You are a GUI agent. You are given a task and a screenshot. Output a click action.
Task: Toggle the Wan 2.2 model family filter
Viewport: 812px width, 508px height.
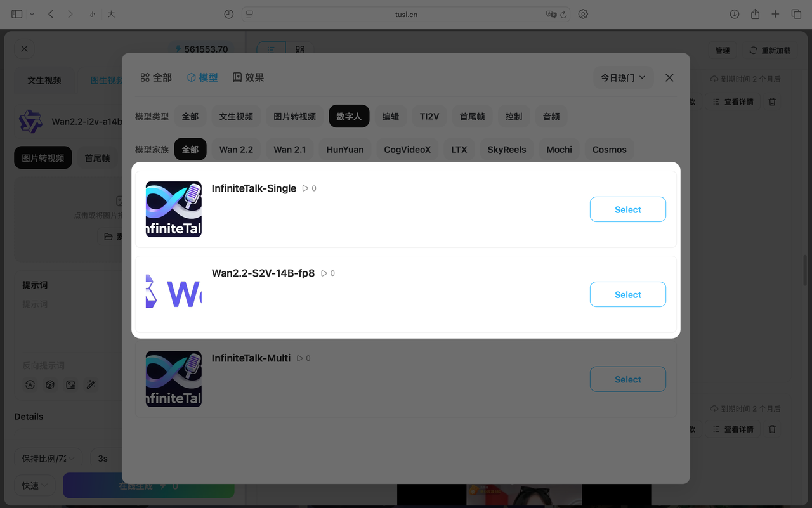point(236,150)
